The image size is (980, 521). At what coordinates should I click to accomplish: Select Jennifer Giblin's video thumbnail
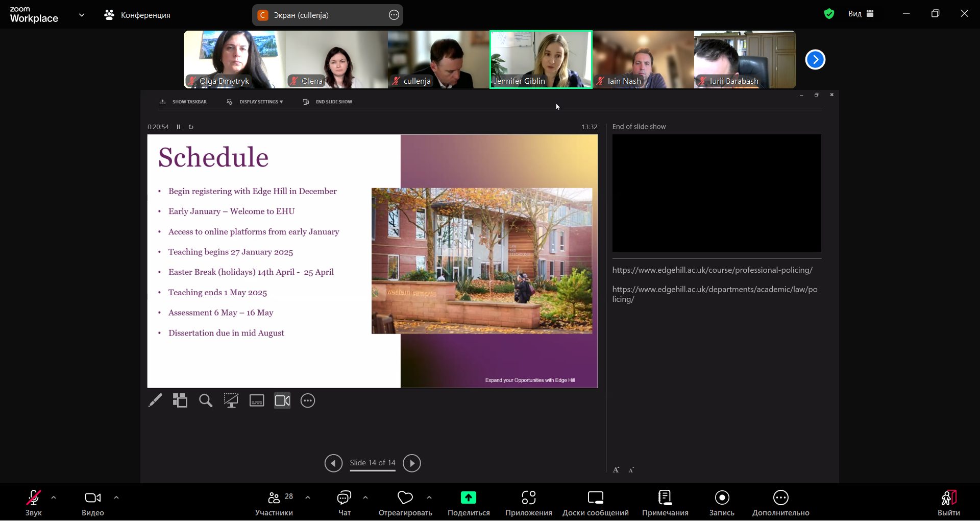coord(541,59)
